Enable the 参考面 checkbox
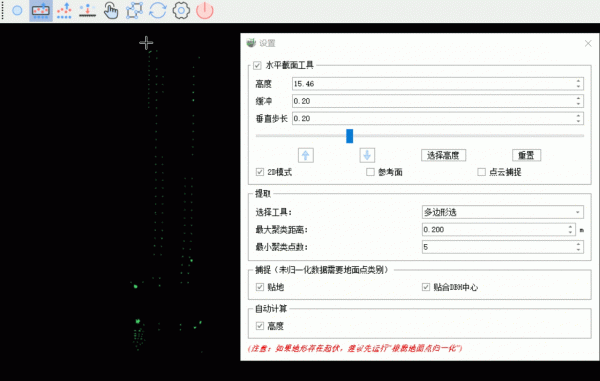 [370, 172]
